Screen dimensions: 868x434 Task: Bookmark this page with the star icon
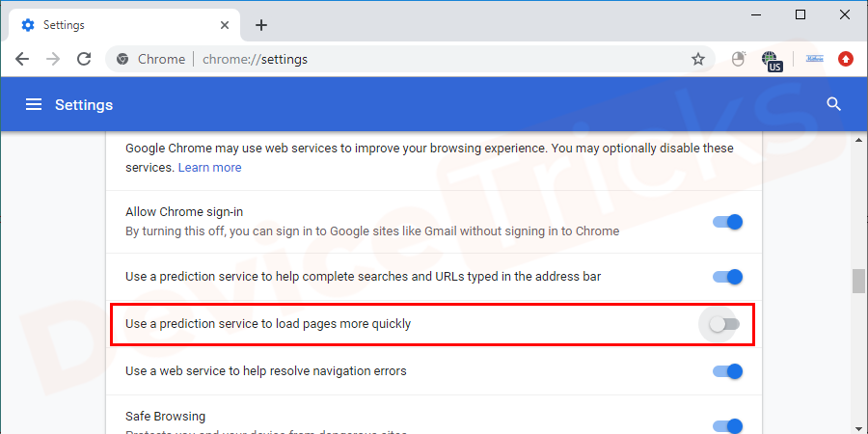(x=698, y=59)
